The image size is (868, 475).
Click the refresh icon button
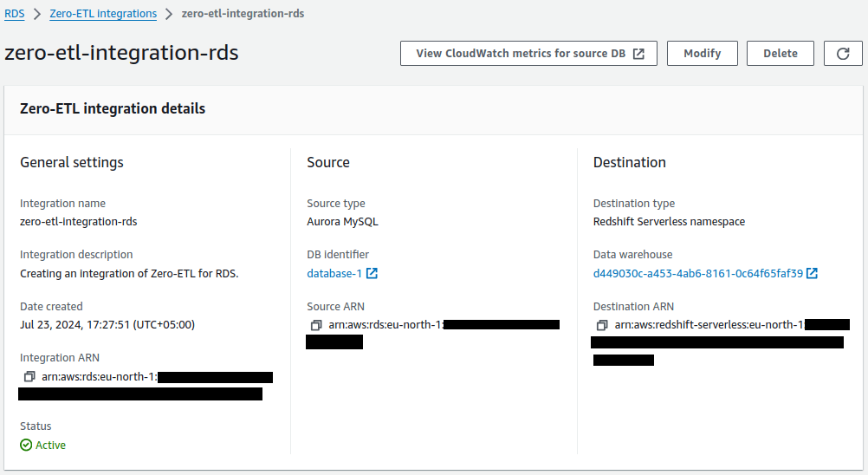[x=843, y=53]
